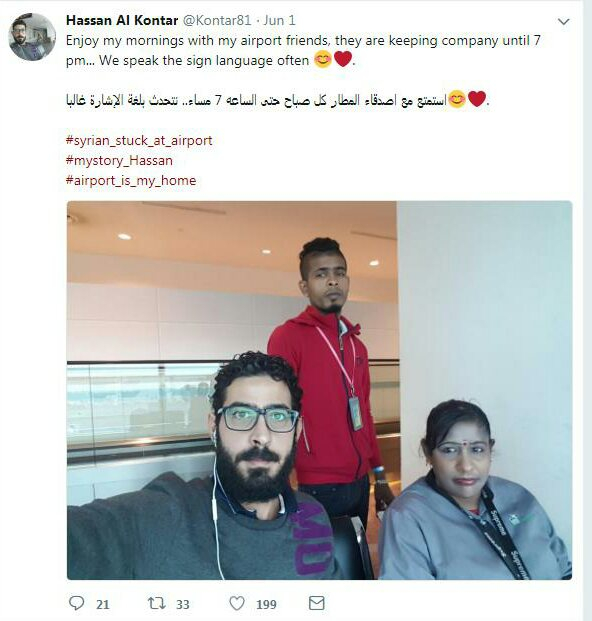Open hashtag #syrian_stuck_at_airport

pos(139,141)
